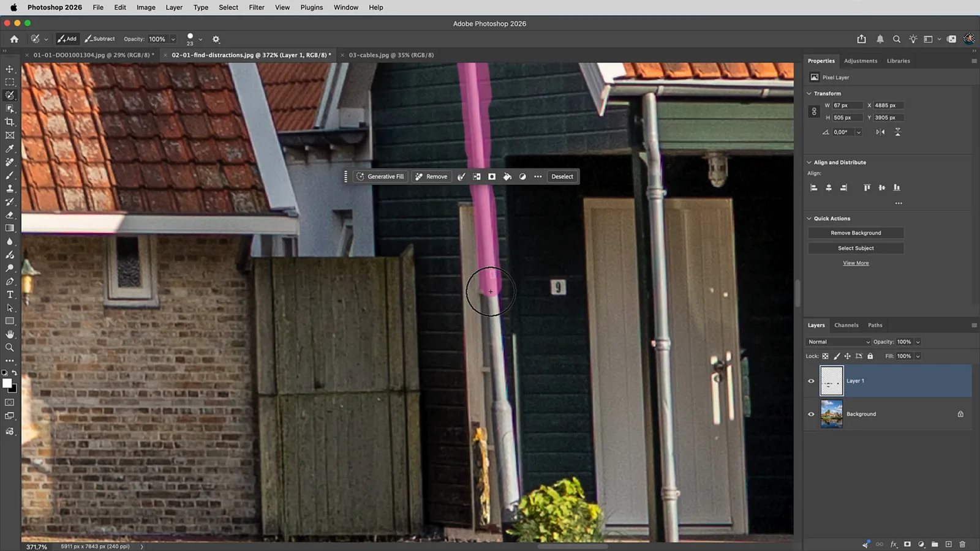Toggle lock all for layer
Viewport: 980px width, 551px height.
point(870,356)
